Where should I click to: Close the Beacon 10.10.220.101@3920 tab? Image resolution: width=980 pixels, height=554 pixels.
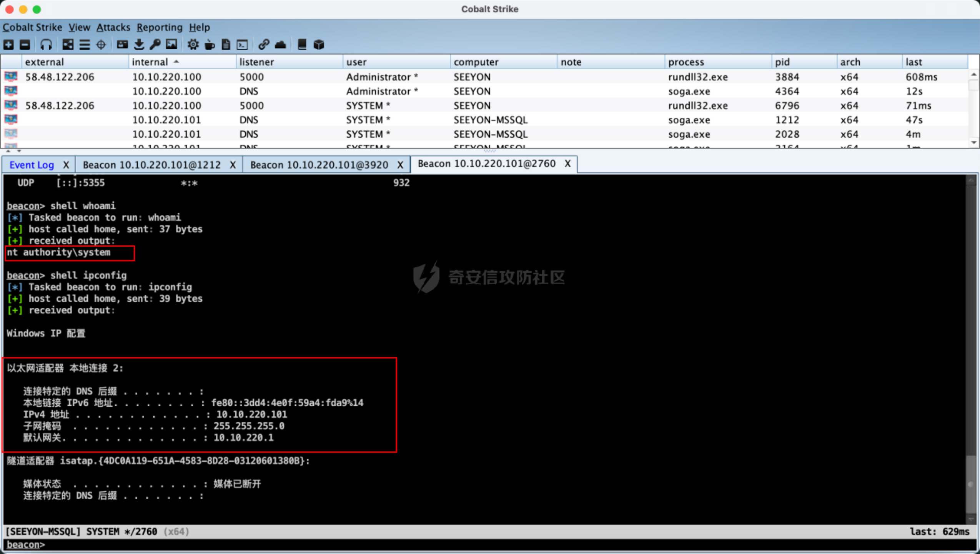coord(400,165)
